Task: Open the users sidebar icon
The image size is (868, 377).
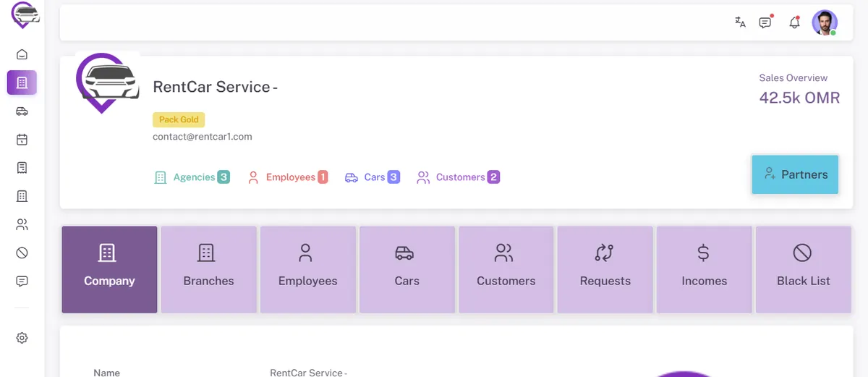Action: pos(22,224)
